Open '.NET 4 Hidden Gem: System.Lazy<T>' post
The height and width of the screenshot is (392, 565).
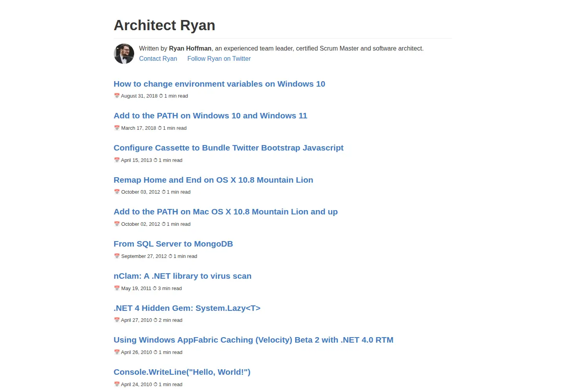(x=187, y=308)
